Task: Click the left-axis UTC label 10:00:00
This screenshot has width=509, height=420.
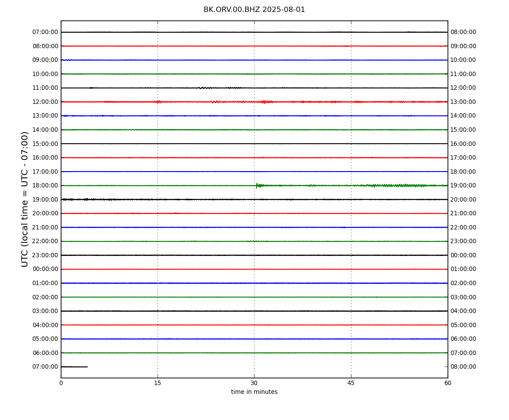Action: point(45,74)
